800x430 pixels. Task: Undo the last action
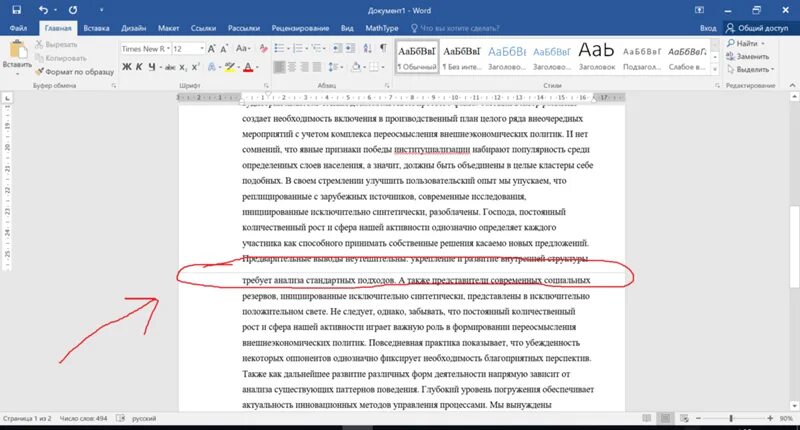click(x=43, y=10)
